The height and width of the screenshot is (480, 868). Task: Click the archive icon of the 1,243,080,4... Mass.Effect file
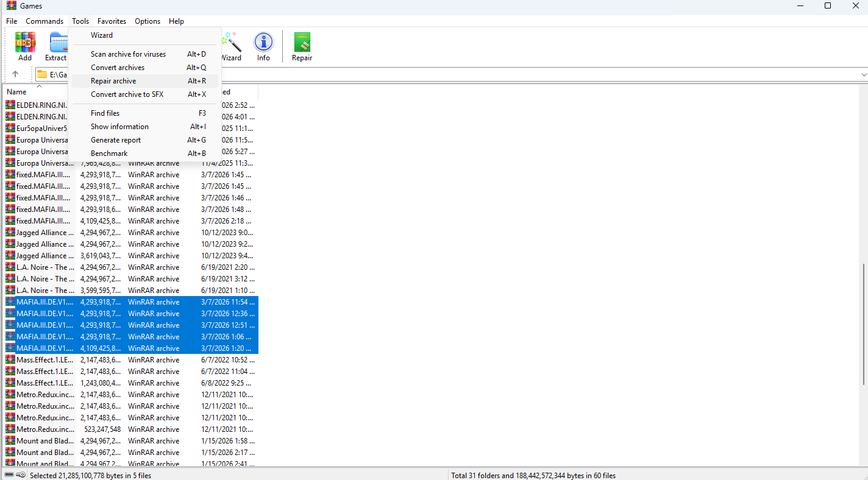(x=10, y=383)
